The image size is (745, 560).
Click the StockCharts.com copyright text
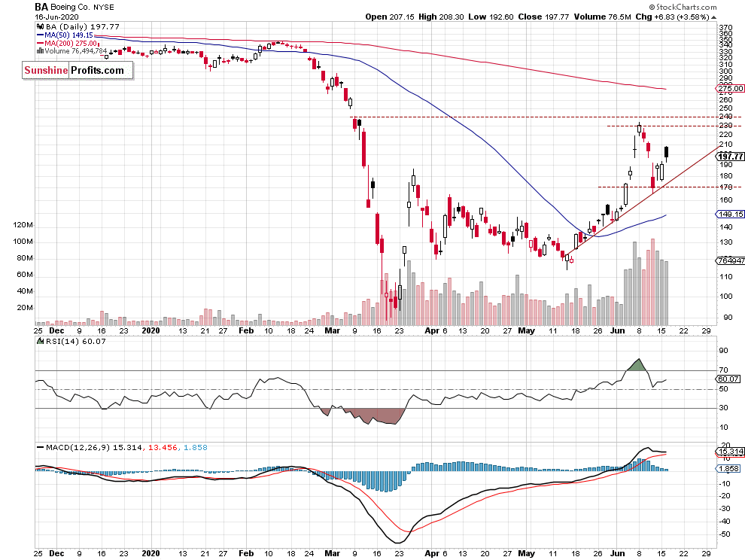coord(683,7)
